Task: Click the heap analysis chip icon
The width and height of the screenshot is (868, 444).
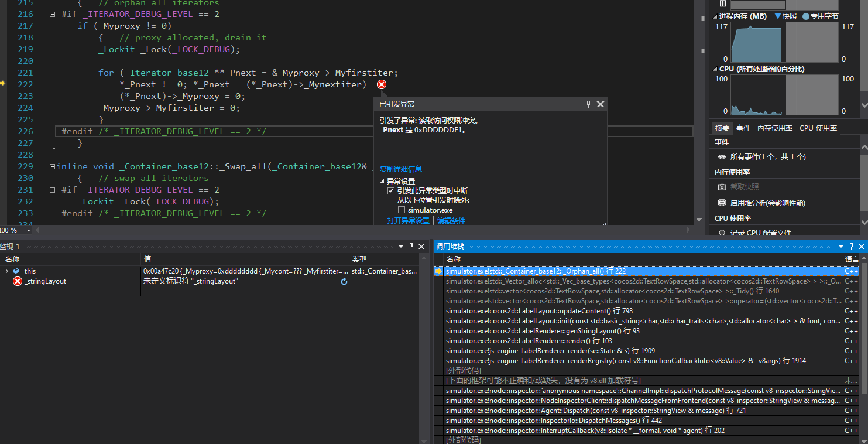Action: click(x=722, y=203)
